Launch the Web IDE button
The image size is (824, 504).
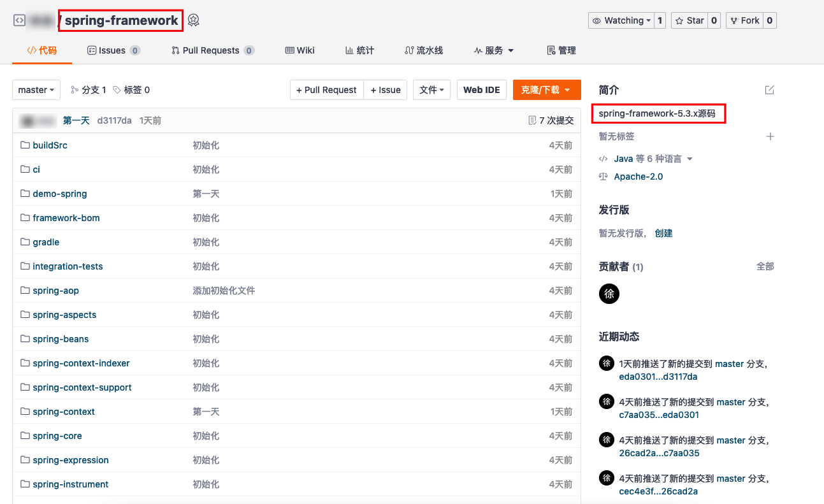pos(482,90)
